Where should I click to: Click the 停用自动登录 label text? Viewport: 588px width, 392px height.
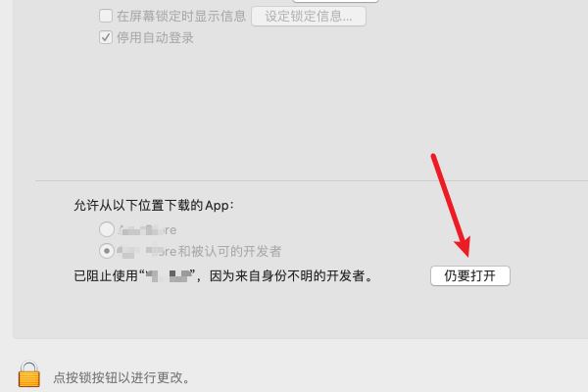[155, 38]
